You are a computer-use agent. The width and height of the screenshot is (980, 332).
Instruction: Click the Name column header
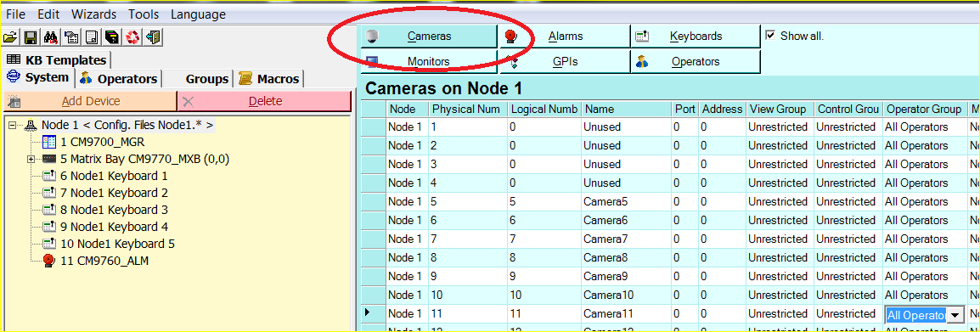pyautogui.click(x=626, y=110)
